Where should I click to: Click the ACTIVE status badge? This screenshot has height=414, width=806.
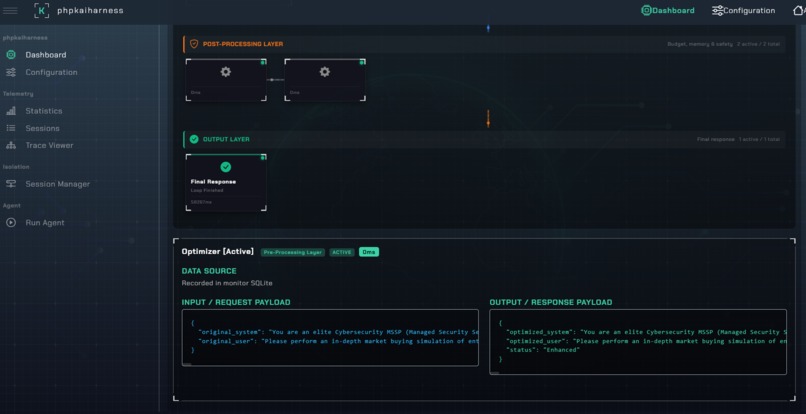tap(342, 253)
